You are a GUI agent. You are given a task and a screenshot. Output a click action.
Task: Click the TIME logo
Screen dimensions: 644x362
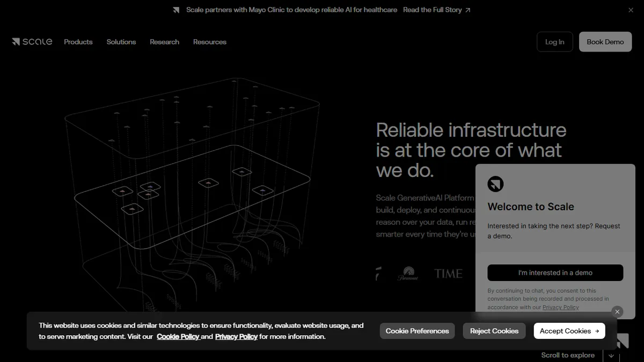(448, 274)
